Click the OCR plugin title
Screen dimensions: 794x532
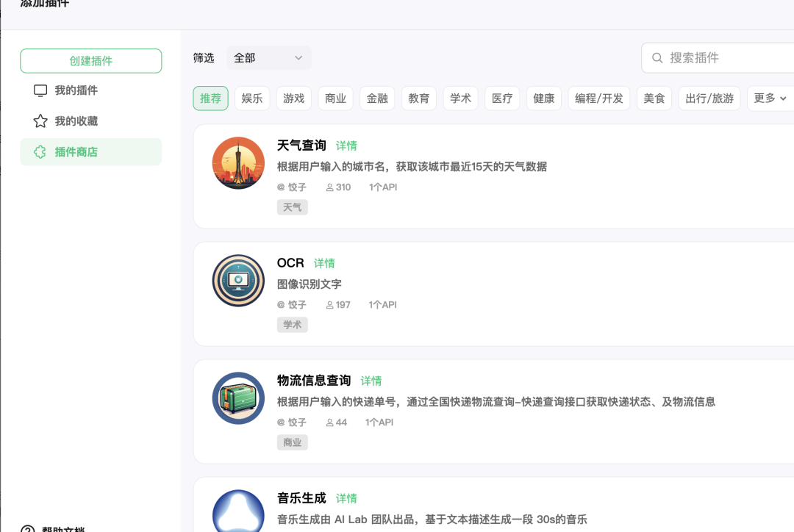point(290,263)
